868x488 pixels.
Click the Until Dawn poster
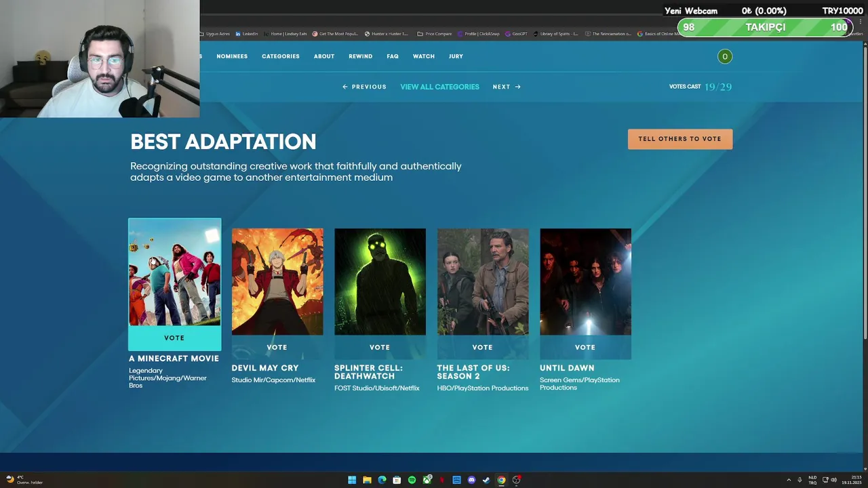[585, 281]
